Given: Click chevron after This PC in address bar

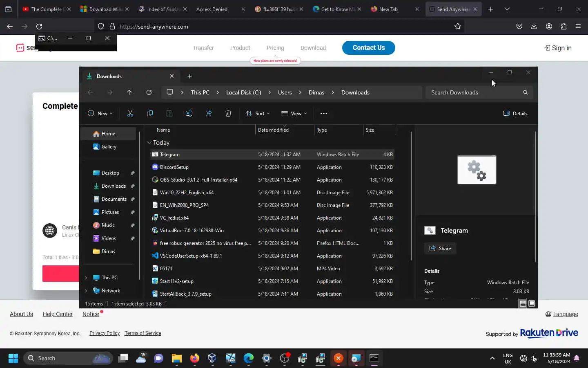Looking at the screenshot, I should click(218, 92).
